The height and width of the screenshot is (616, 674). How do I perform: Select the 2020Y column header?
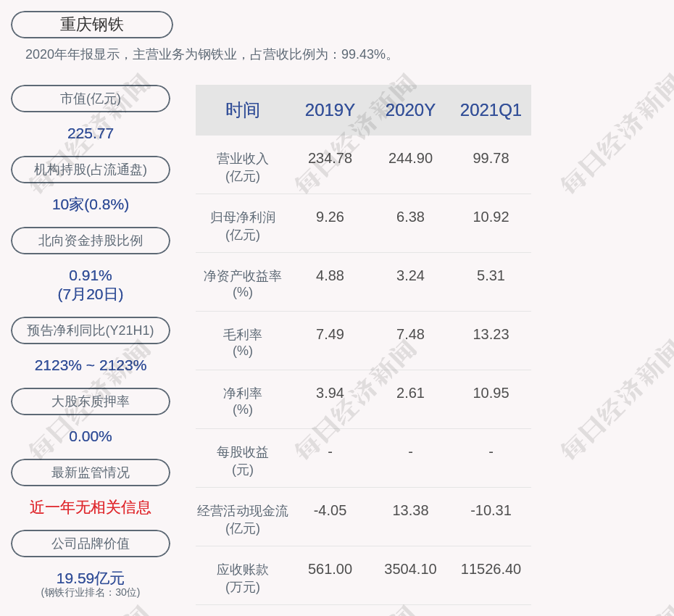click(410, 110)
